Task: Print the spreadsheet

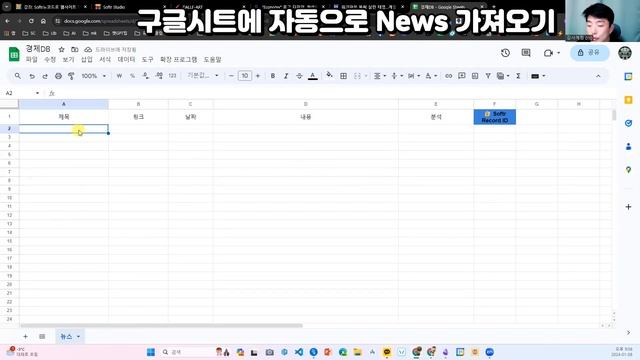Action: coord(58,76)
